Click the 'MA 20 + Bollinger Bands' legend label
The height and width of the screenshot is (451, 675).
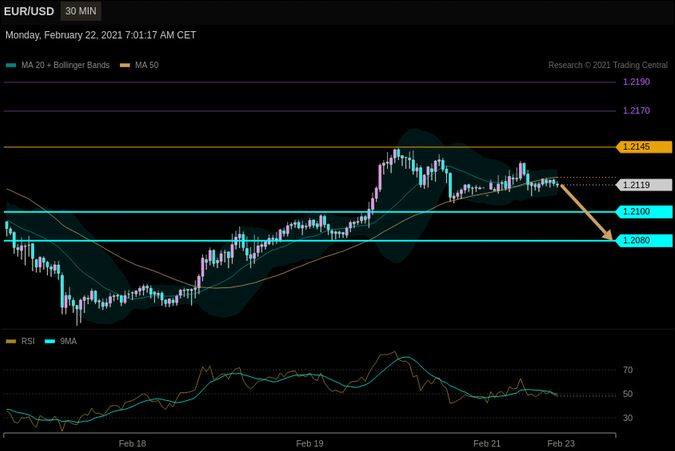(65, 65)
